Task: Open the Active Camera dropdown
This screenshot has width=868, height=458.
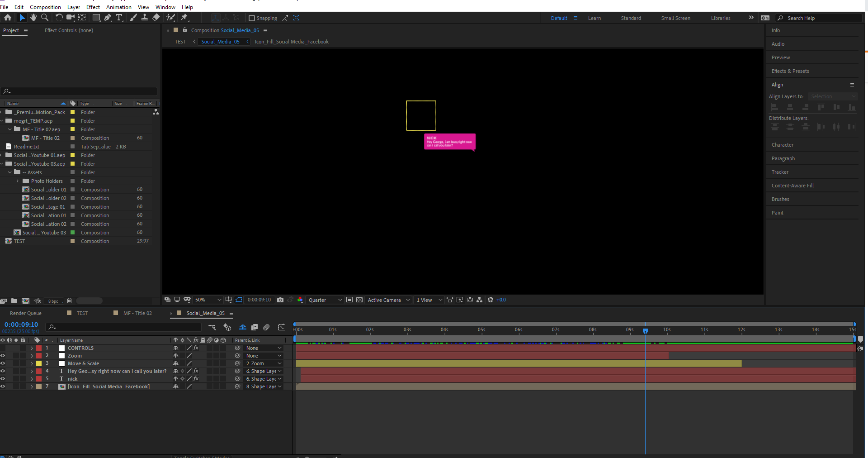Action: pyautogui.click(x=389, y=300)
